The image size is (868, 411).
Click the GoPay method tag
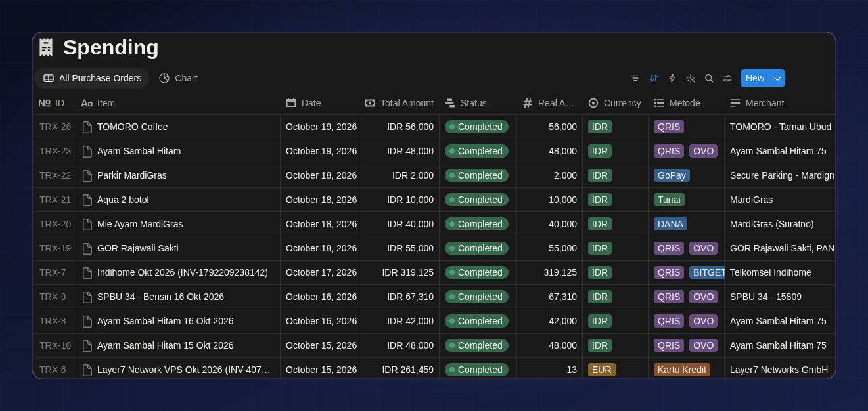pos(672,175)
